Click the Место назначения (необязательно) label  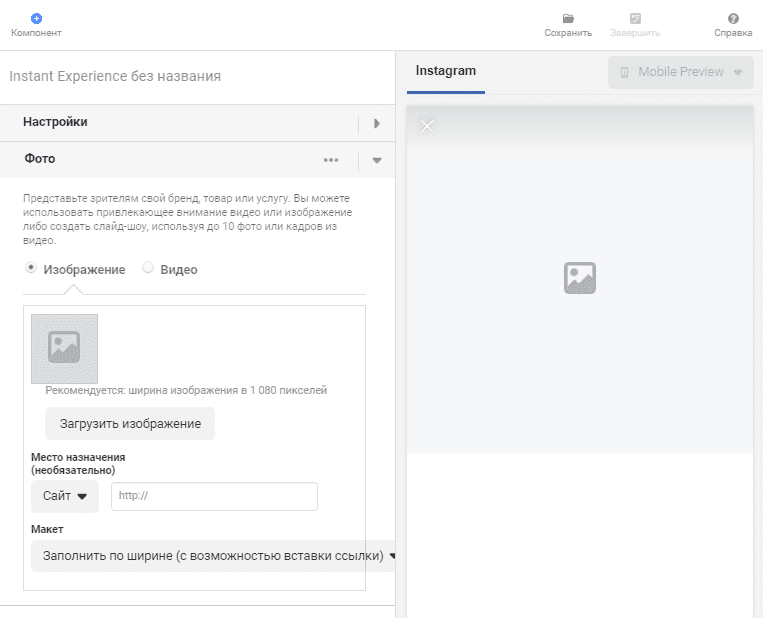point(78,464)
